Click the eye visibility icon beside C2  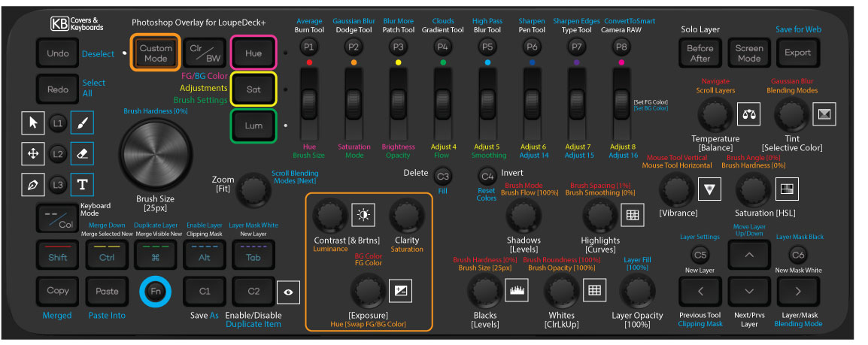click(x=288, y=292)
